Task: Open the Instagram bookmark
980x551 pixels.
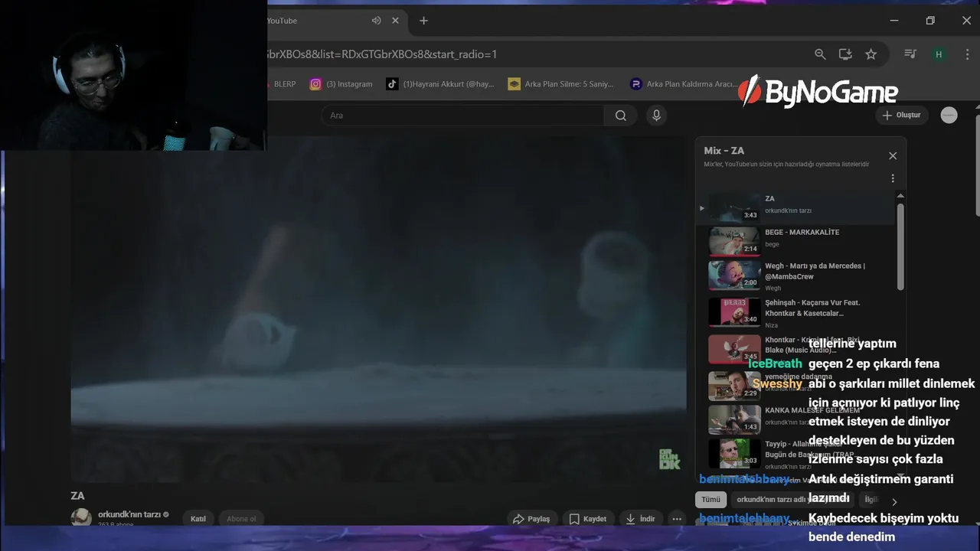Action: click(341, 84)
